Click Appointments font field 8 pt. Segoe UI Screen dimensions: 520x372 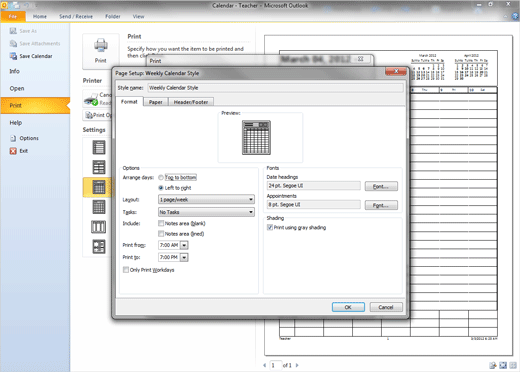(314, 205)
